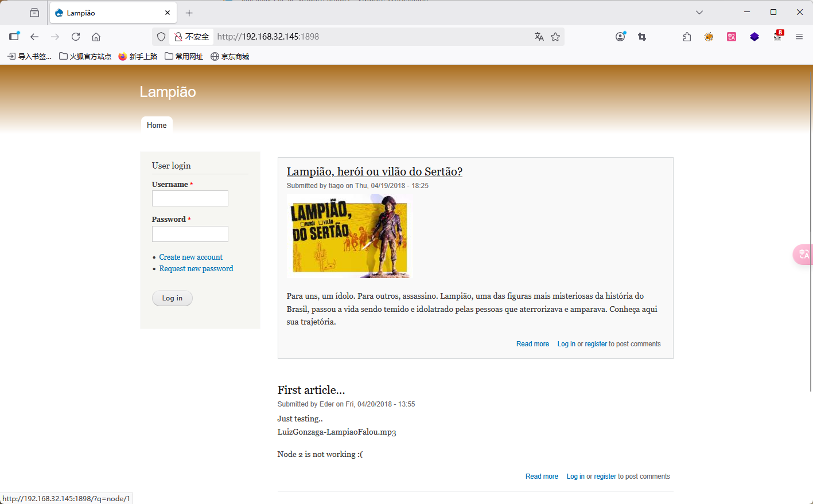
Task: Click the orange fox extension icon
Action: tap(709, 37)
